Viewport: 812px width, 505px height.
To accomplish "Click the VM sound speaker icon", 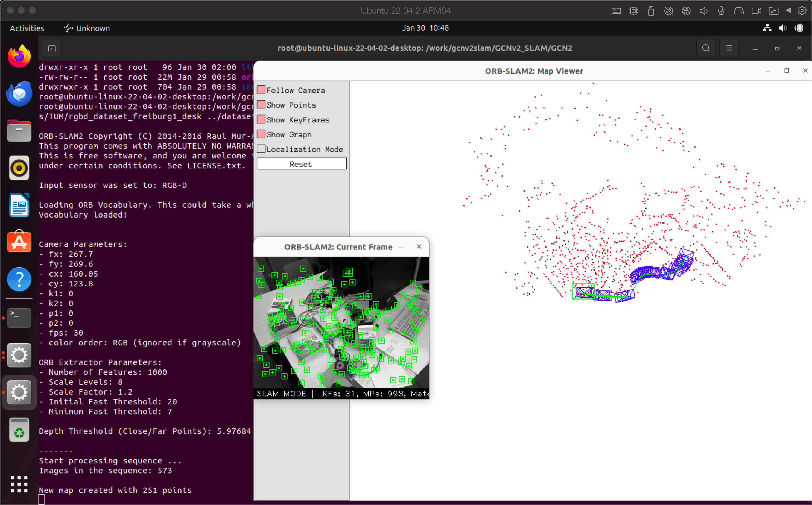I will 704,11.
